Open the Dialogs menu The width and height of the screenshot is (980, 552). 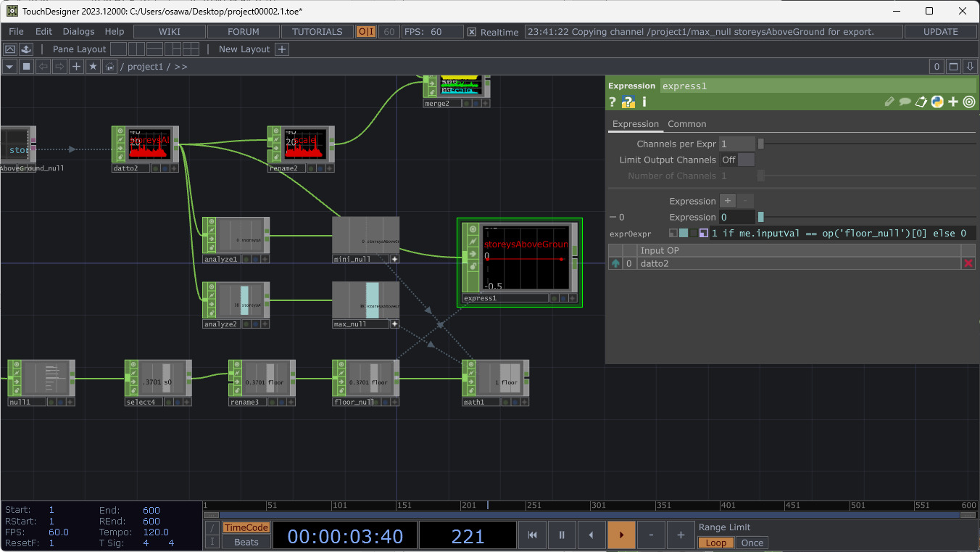[x=78, y=32]
